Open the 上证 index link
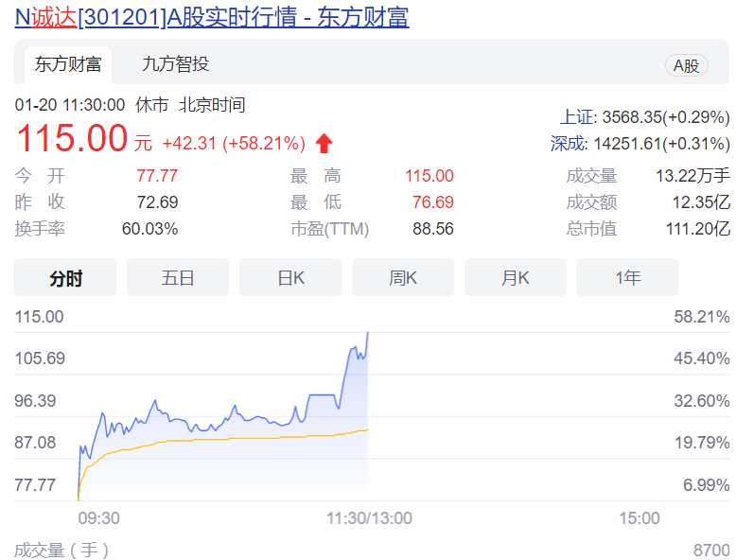The image size is (754, 560). coord(576,117)
